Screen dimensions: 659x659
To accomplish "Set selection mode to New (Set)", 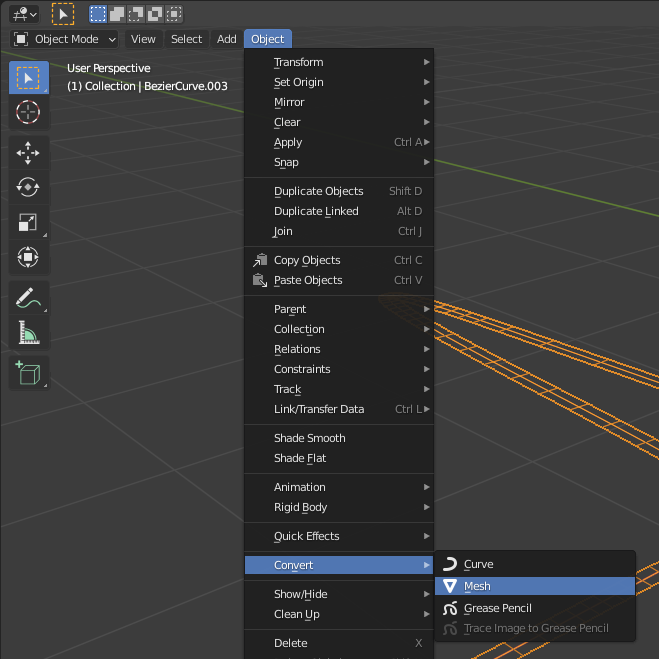I will coord(98,14).
